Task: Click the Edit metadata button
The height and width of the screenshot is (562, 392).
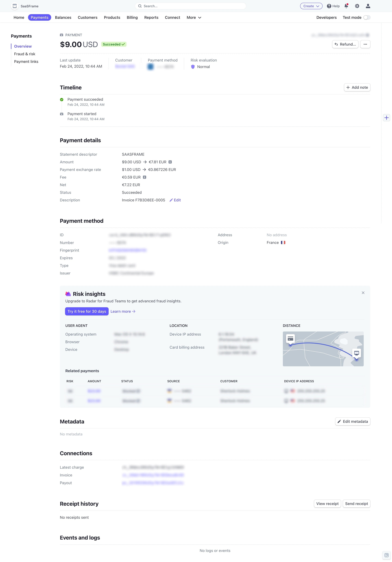Action: (353, 422)
